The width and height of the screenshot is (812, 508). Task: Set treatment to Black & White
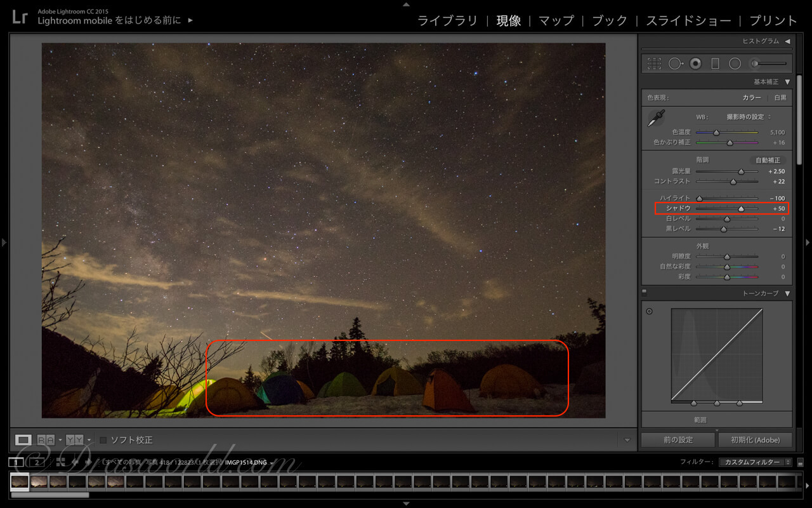point(780,98)
